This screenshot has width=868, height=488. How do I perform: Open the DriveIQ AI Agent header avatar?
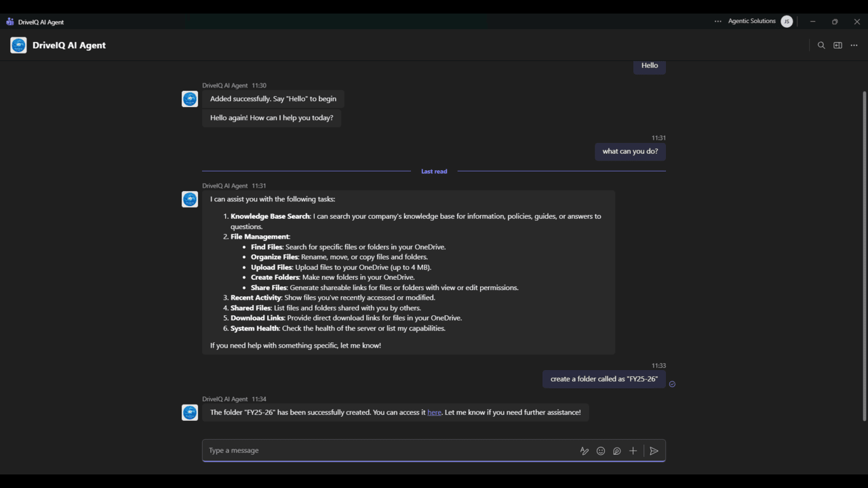click(18, 45)
